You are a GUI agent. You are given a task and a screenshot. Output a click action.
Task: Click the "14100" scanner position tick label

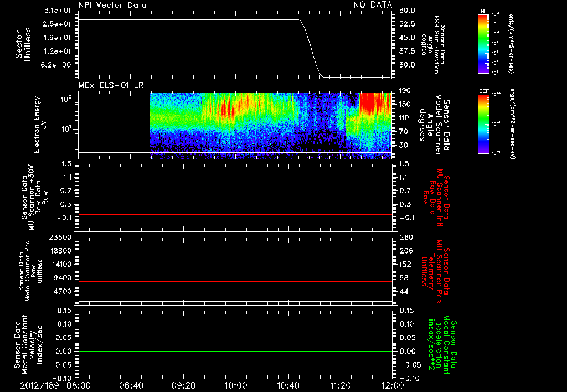click(x=60, y=264)
